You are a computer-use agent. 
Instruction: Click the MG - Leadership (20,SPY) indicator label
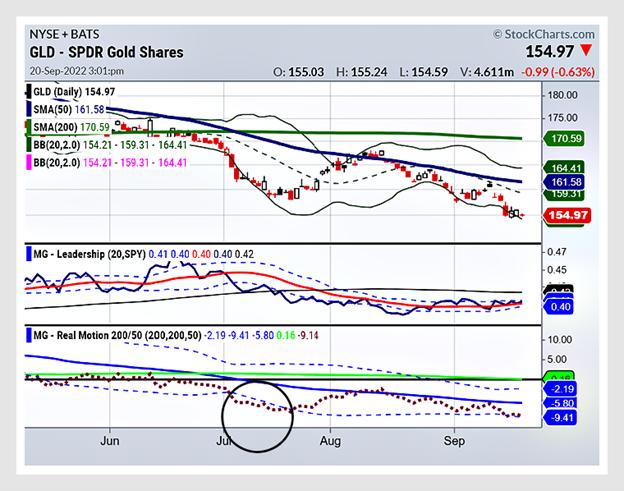tap(90, 254)
